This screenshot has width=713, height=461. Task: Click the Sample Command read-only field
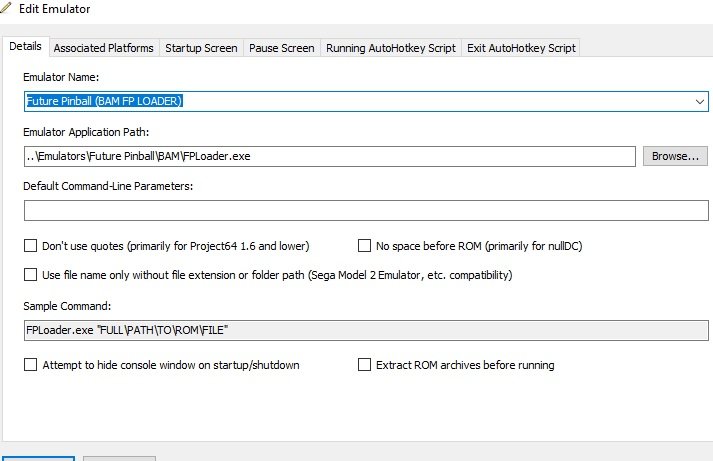[x=366, y=330]
